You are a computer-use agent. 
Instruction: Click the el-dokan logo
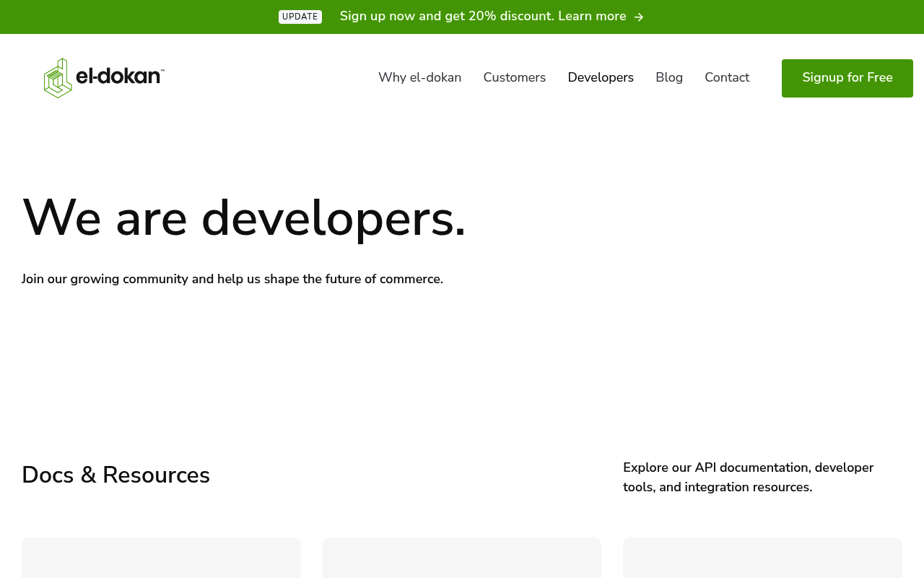(104, 78)
